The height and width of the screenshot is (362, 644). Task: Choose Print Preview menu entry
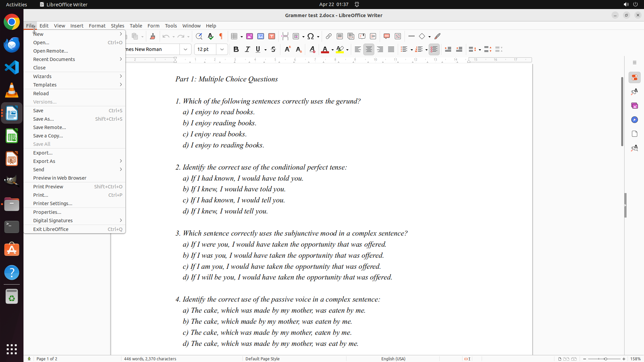48,187
